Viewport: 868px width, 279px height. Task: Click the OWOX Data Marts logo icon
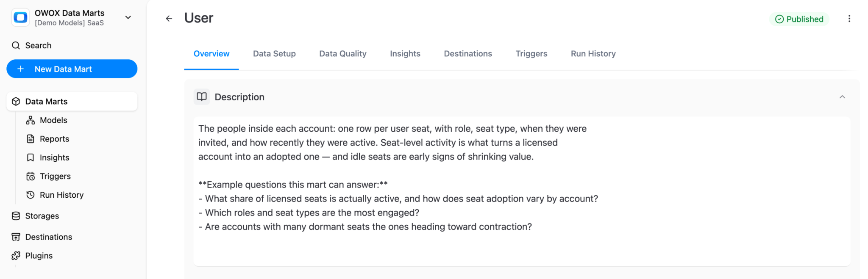tap(20, 18)
